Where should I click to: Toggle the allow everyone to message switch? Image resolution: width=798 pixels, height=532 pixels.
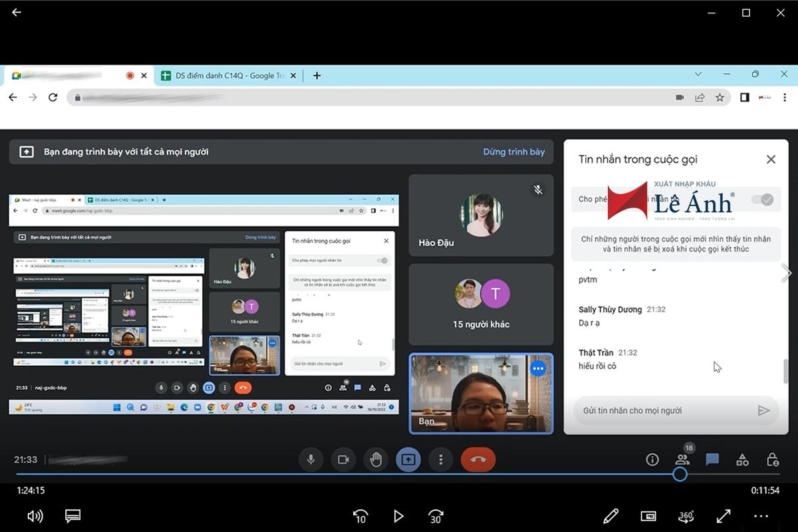(x=761, y=199)
